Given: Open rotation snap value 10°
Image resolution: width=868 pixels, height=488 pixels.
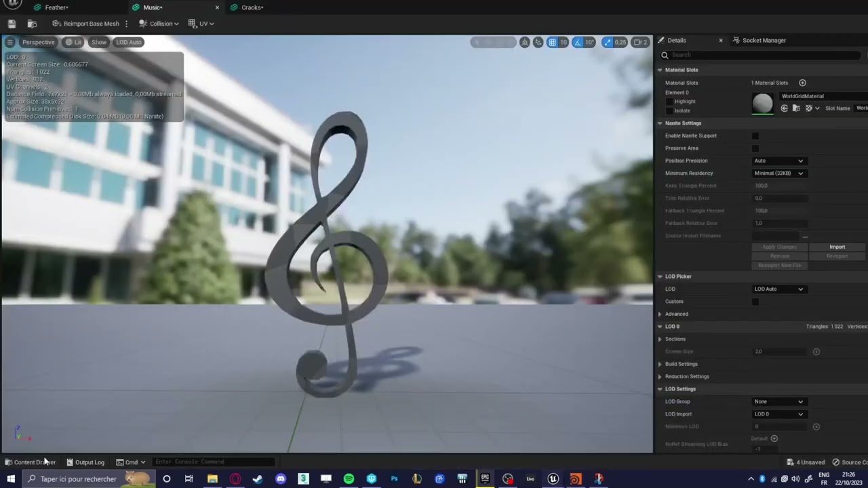Looking at the screenshot, I should point(589,42).
